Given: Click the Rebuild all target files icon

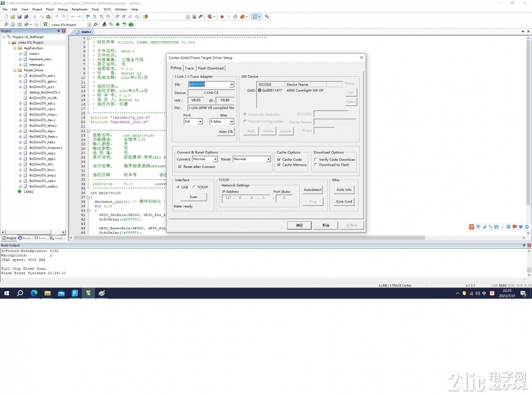Looking at the screenshot, I should [20, 24].
